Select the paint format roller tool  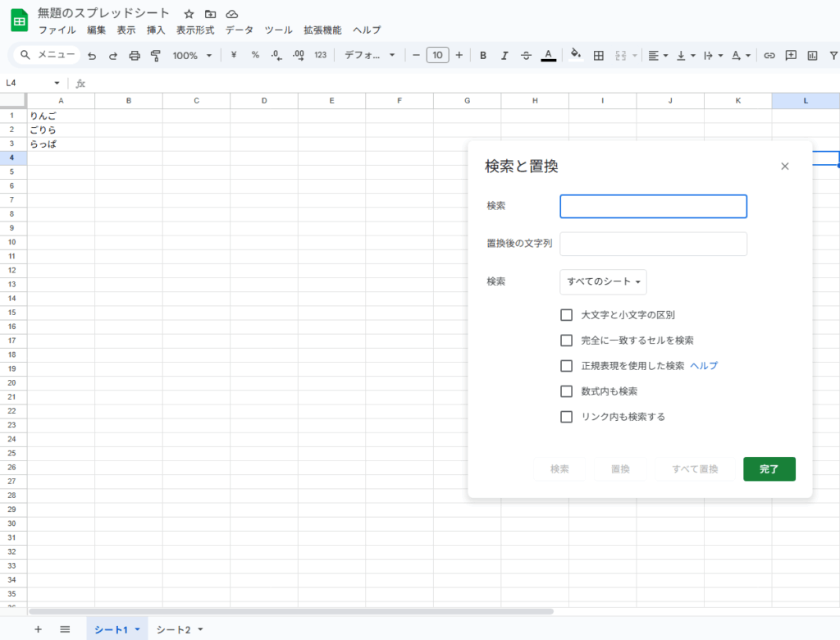155,56
